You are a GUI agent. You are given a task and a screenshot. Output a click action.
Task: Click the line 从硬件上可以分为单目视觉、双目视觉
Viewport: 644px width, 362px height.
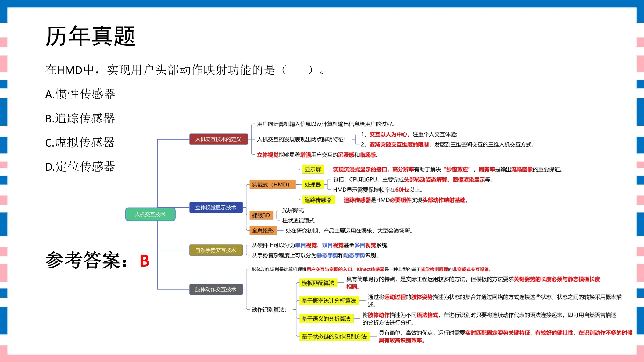click(321, 245)
